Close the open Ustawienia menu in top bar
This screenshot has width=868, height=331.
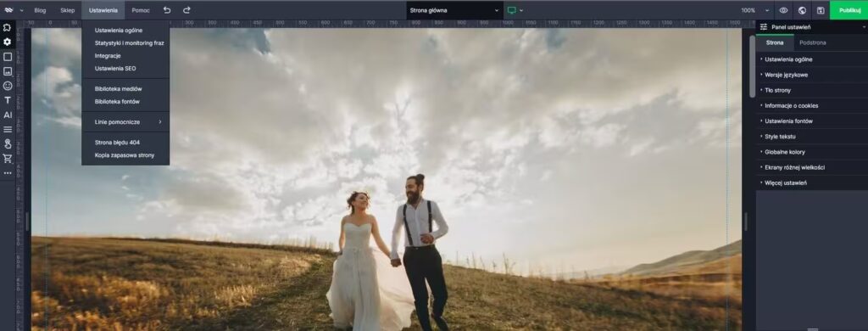(103, 10)
